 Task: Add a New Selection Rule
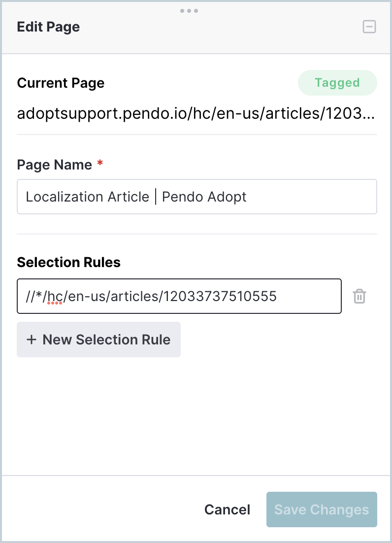click(98, 339)
